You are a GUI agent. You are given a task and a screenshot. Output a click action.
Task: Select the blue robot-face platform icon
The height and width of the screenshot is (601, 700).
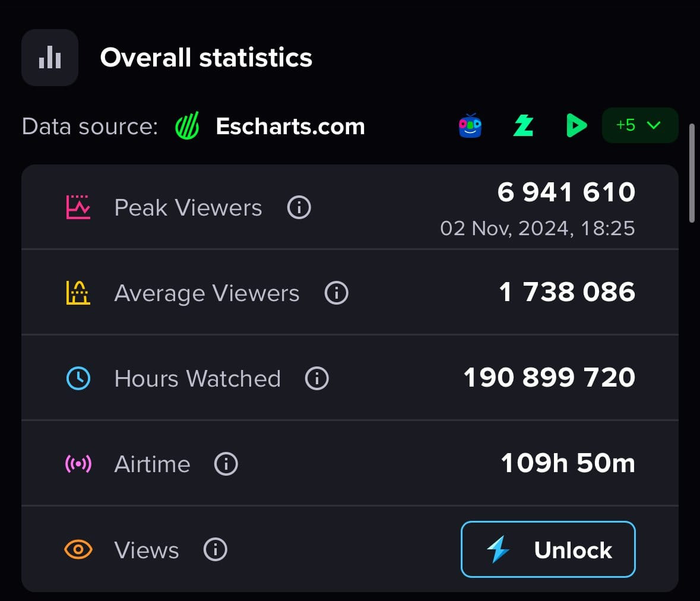[470, 125]
